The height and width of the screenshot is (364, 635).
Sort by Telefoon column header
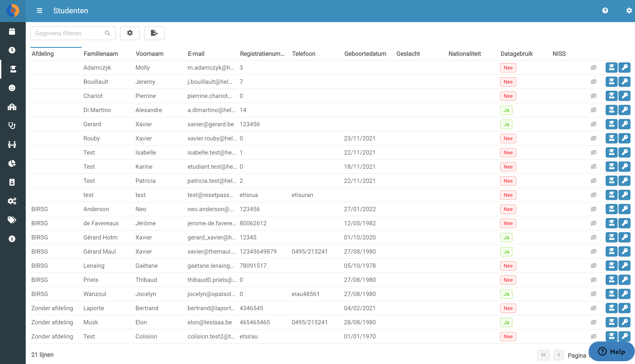click(304, 54)
